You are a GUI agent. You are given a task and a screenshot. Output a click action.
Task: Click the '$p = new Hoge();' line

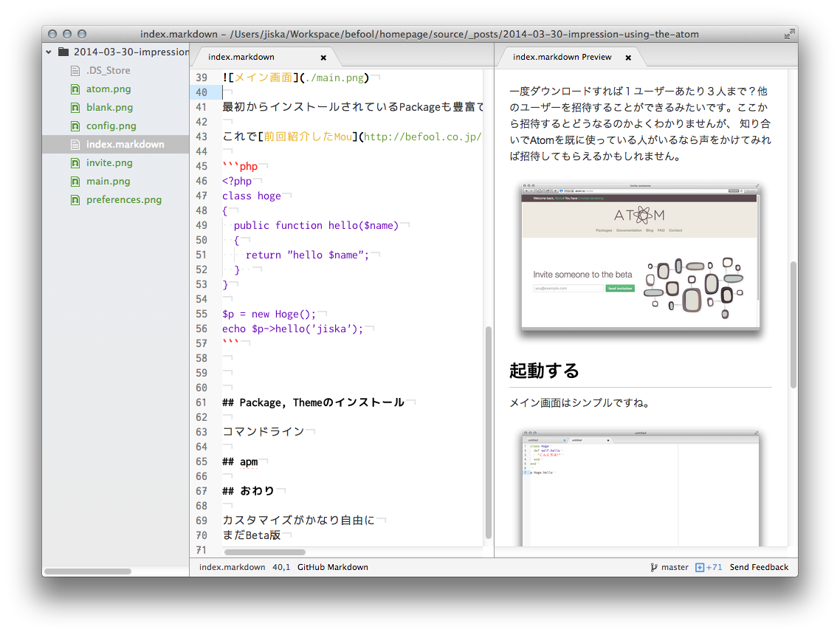click(x=269, y=314)
